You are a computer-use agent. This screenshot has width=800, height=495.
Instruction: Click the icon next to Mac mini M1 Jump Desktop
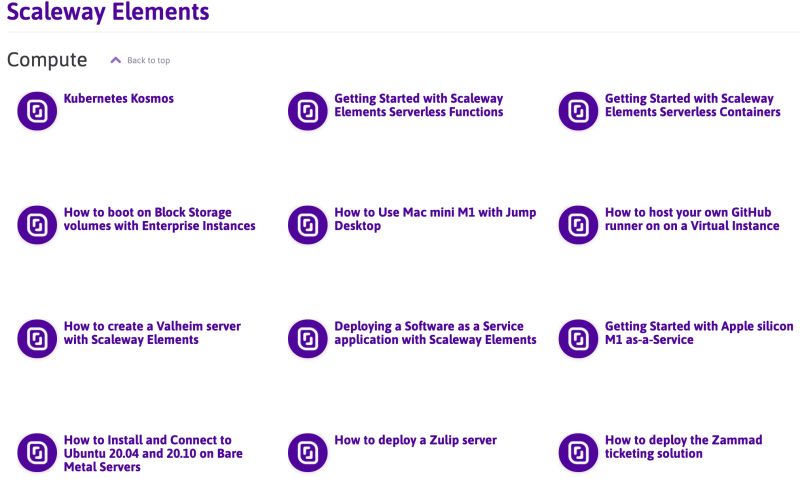[x=308, y=225]
